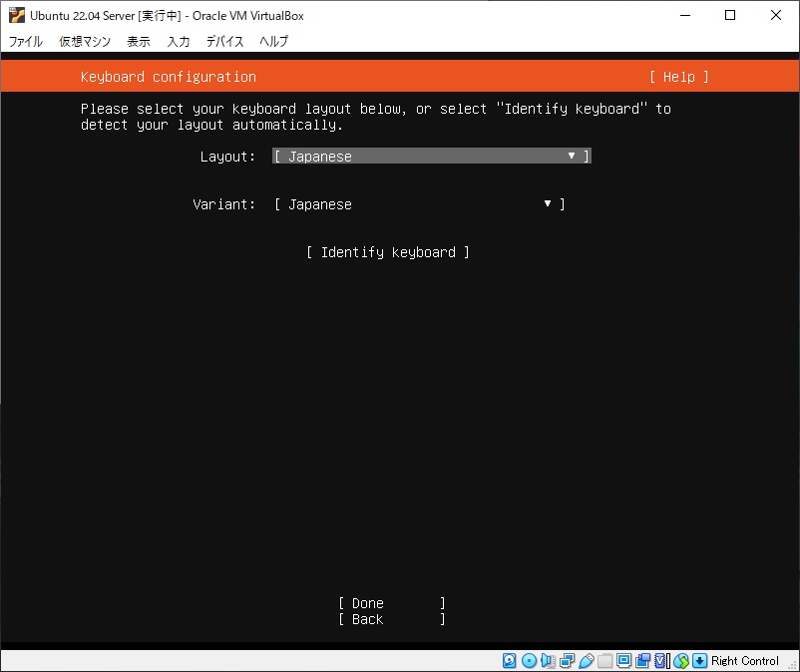Click the display monitor status icon
The width and height of the screenshot is (800, 672).
click(624, 661)
